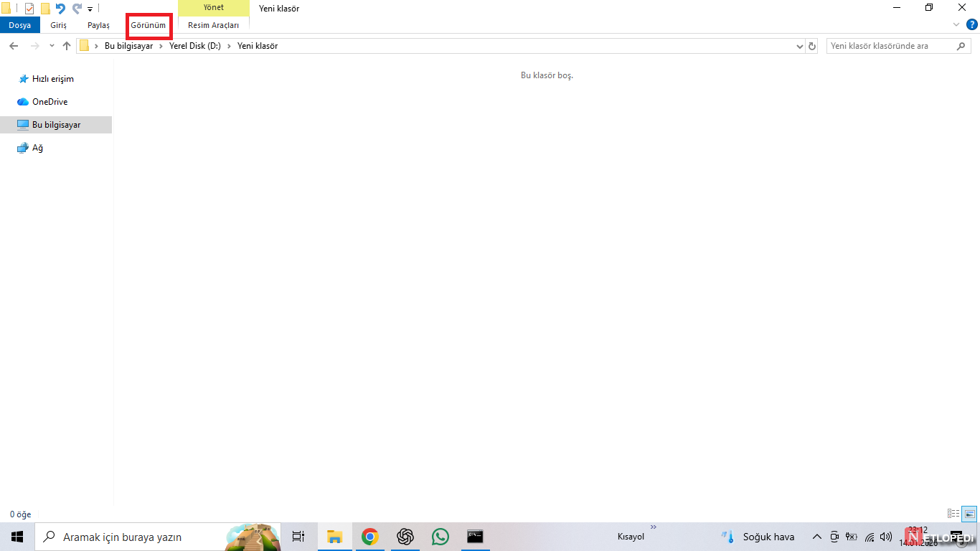Viewport: 980px width, 551px height.
Task: Open the recent locations dropdown
Action: tap(52, 46)
